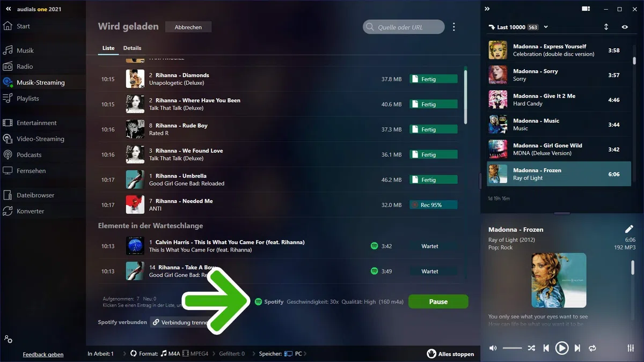
Task: Toggle repeat playback
Action: [592, 348]
